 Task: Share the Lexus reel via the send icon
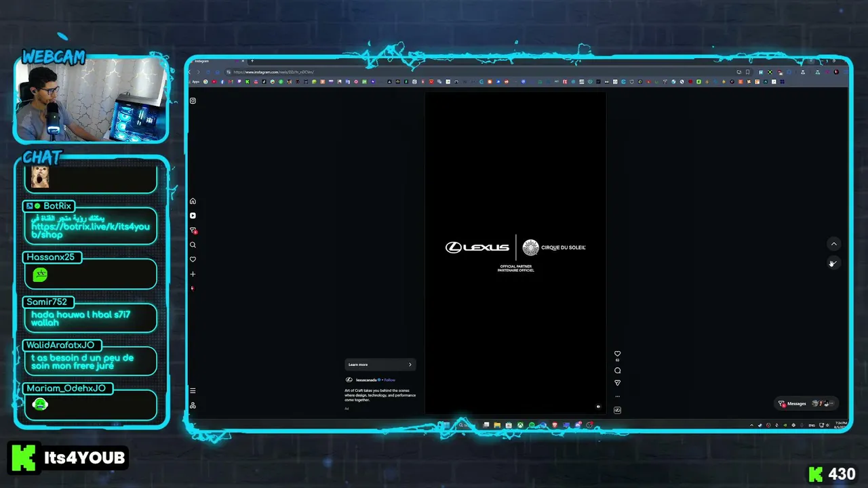(617, 383)
